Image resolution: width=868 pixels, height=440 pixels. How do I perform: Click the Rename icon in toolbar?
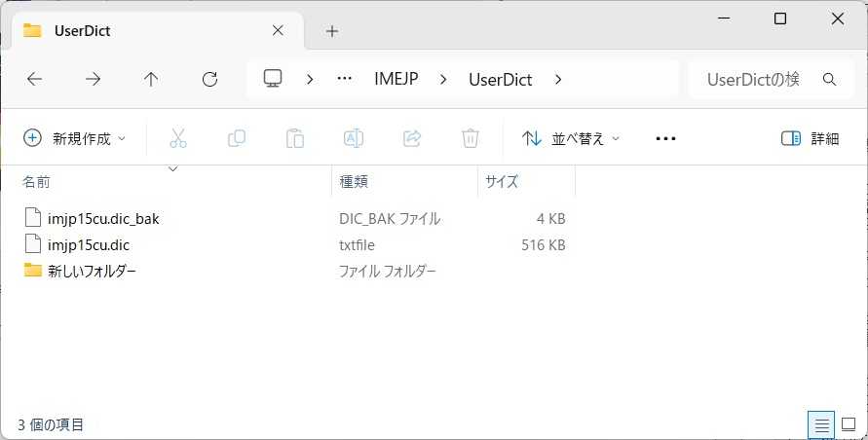(x=354, y=138)
